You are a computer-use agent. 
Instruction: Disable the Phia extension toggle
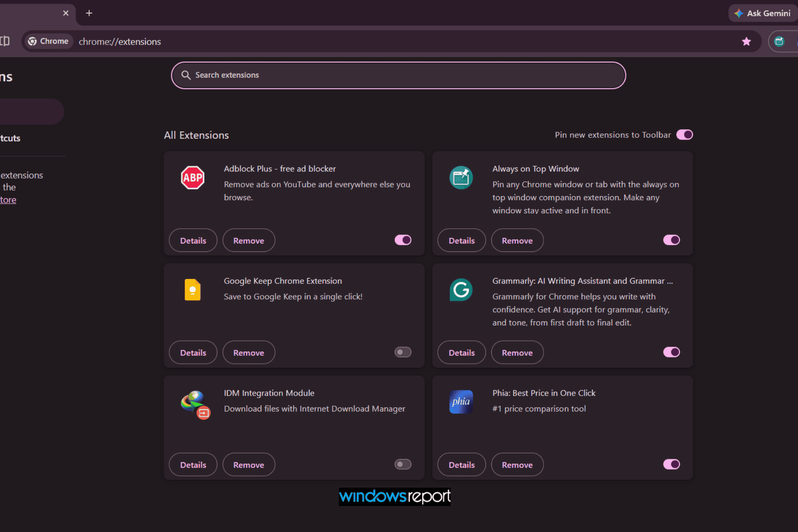(672, 464)
